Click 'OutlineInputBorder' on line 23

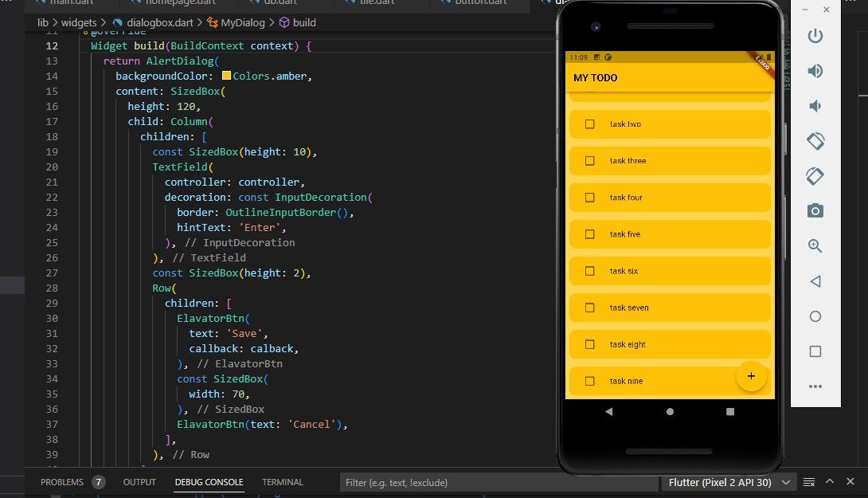(x=280, y=212)
